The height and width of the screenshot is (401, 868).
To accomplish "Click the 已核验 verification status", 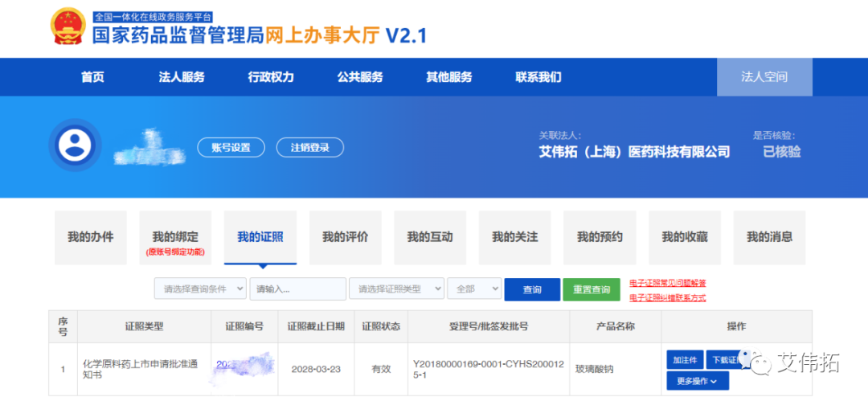I will tap(782, 152).
